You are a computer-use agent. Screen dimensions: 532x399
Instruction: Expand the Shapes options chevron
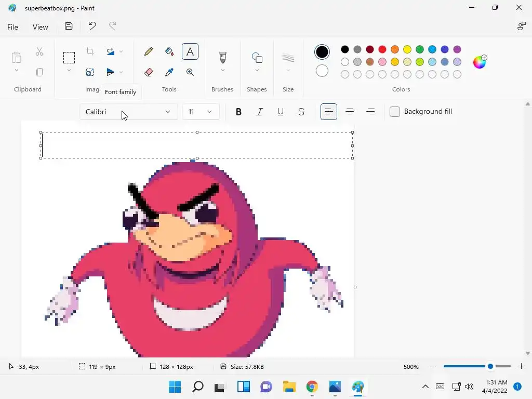coord(257,70)
